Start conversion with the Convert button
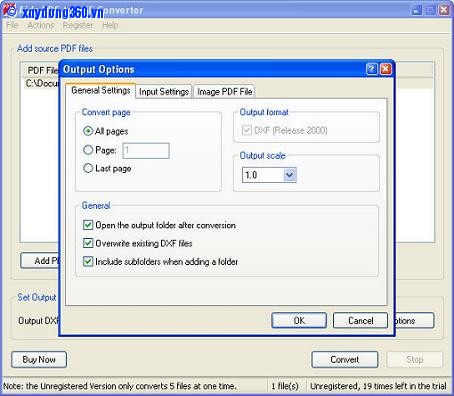This screenshot has height=396, width=454. [x=345, y=359]
